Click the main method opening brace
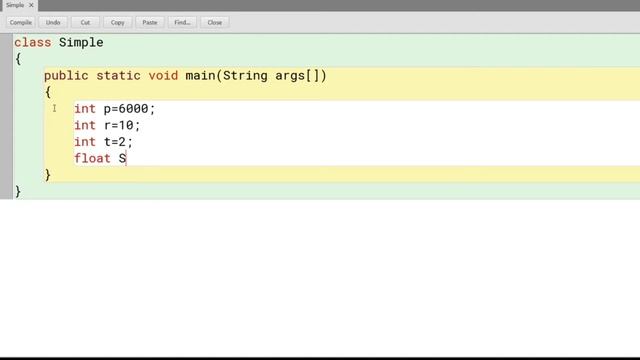Screen dimensions: 640x360 pyautogui.click(x=48, y=92)
